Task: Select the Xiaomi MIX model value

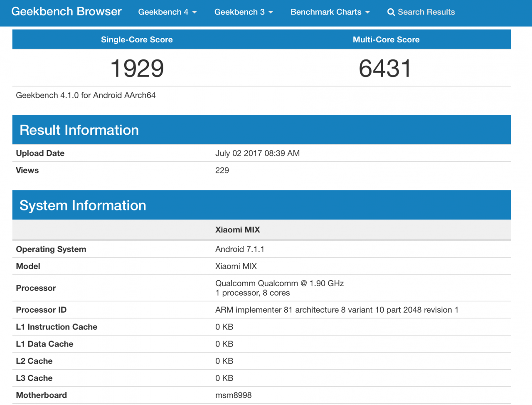Action: [x=236, y=266]
